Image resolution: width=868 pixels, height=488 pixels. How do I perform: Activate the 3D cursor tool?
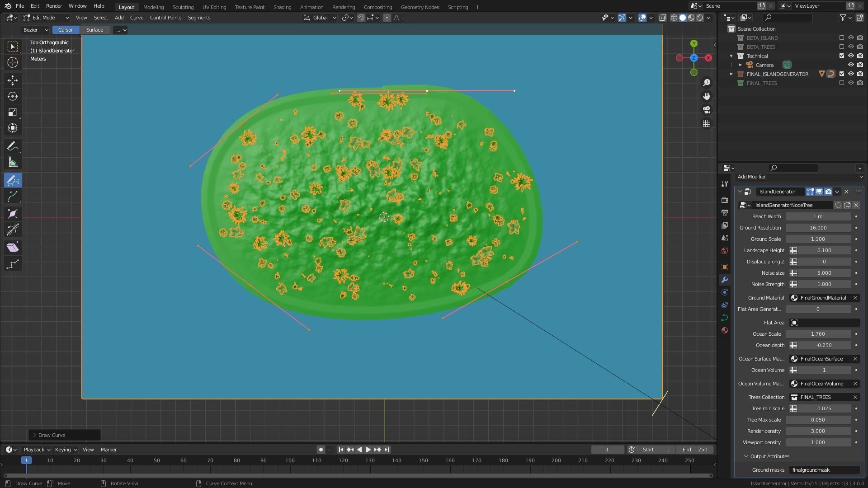(x=12, y=62)
